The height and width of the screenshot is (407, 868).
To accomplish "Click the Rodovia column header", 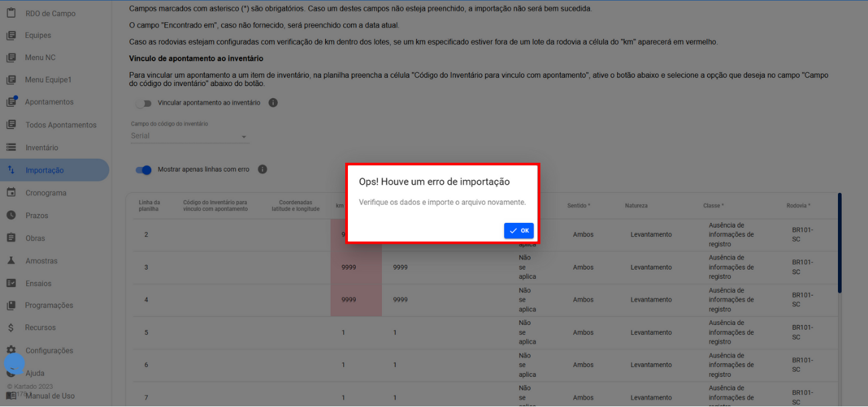I will pyautogui.click(x=798, y=206).
